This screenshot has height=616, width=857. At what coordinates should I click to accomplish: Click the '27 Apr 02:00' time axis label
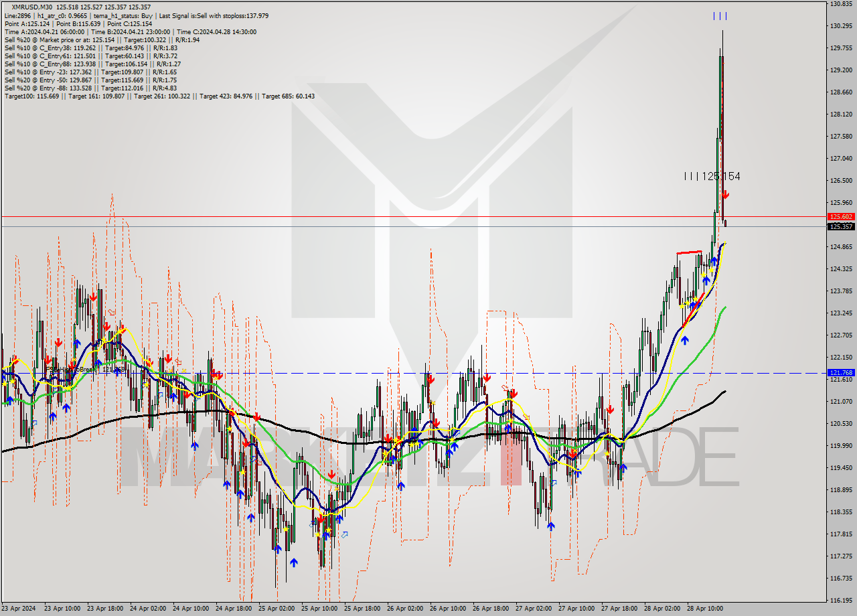(534, 609)
